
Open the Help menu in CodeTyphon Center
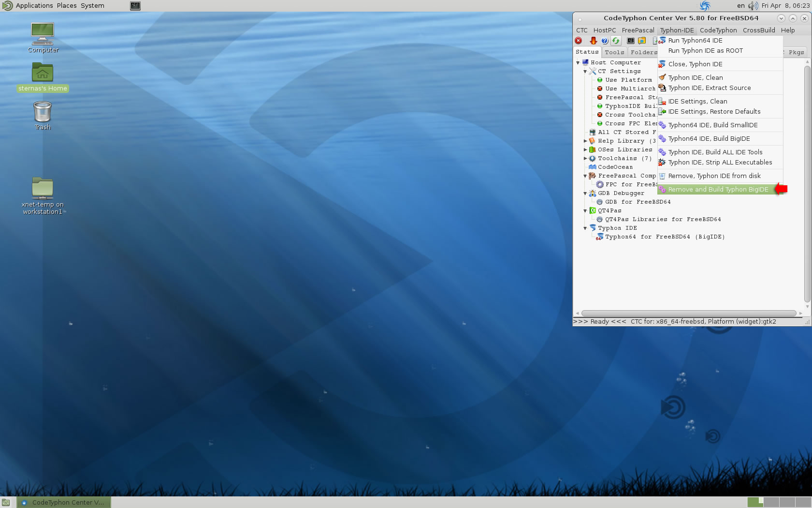(788, 30)
